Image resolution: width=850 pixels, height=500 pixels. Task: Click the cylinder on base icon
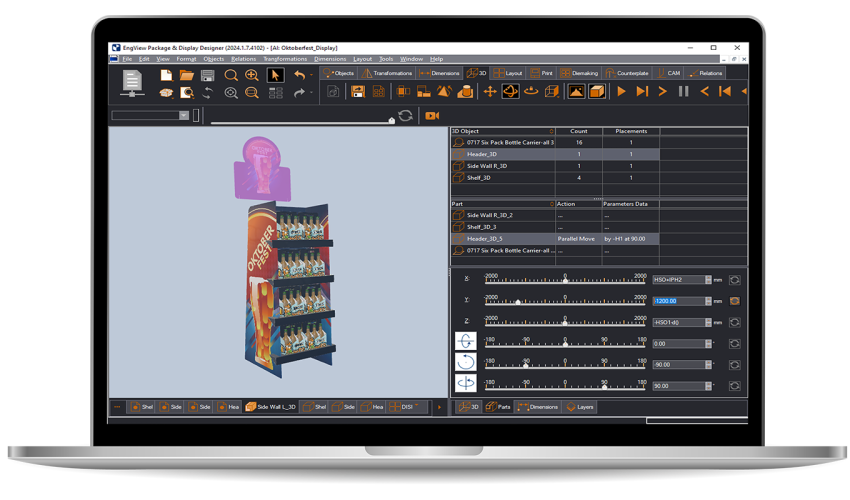(465, 91)
